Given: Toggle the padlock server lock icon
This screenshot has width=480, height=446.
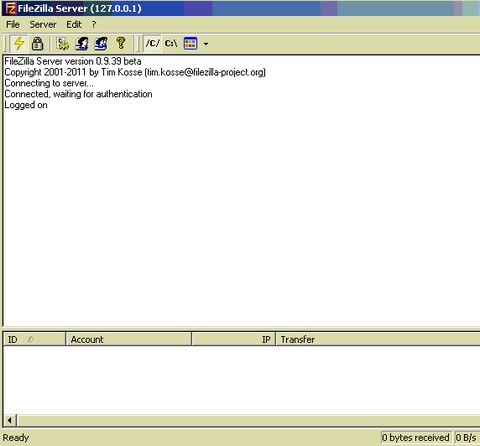Looking at the screenshot, I should 37,44.
